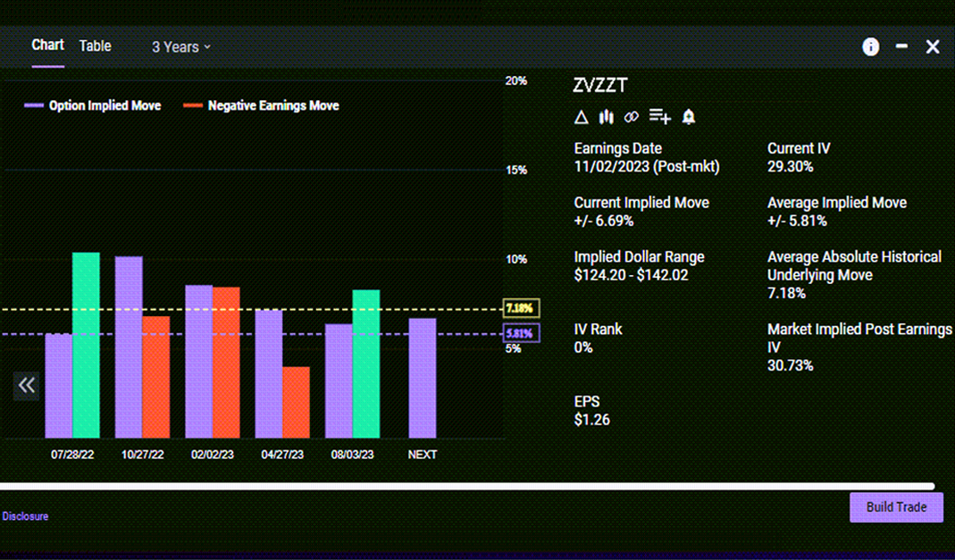
Task: Switch to the Table tab
Action: [95, 46]
